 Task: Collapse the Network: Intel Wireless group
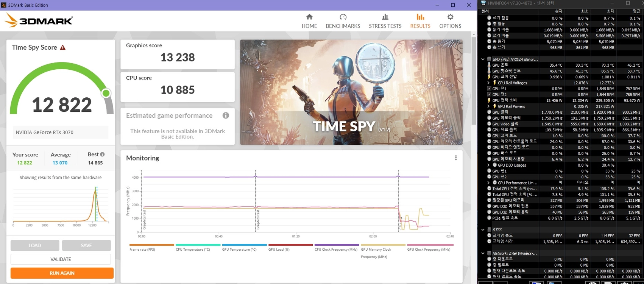(483, 253)
